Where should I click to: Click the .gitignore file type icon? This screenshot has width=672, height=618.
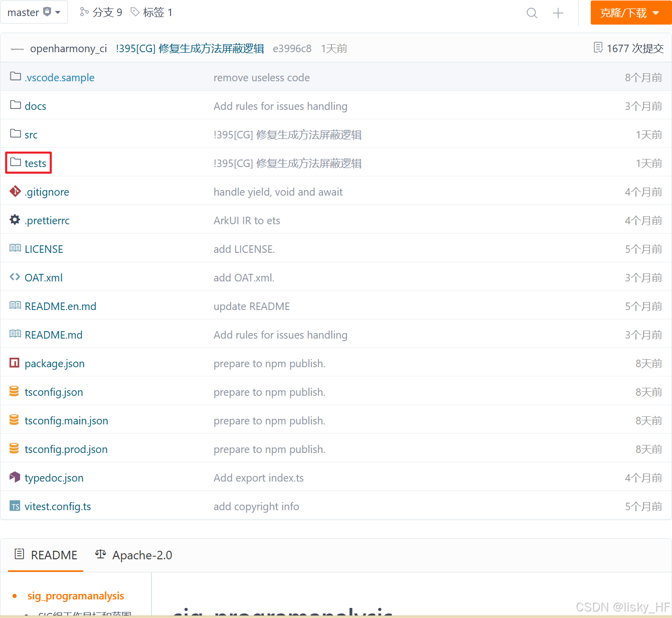click(15, 191)
